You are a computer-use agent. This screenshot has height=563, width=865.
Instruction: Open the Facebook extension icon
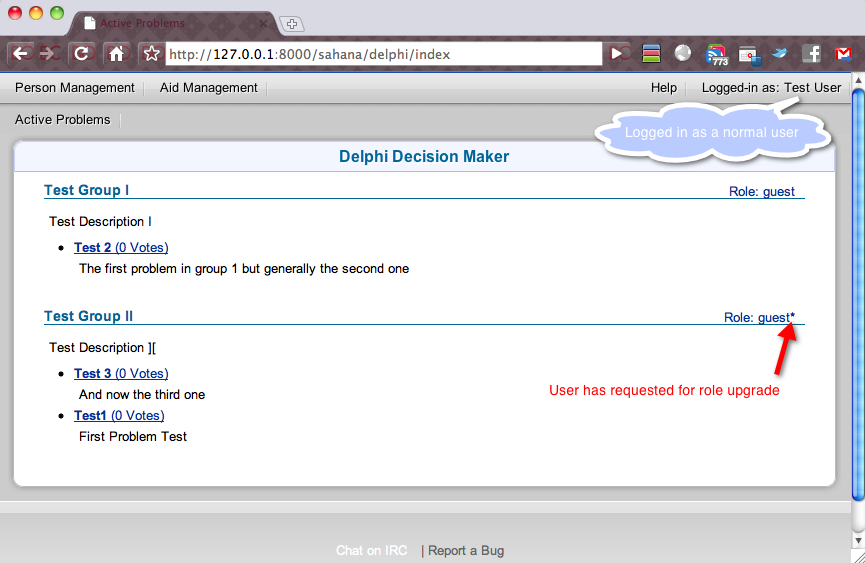[811, 54]
